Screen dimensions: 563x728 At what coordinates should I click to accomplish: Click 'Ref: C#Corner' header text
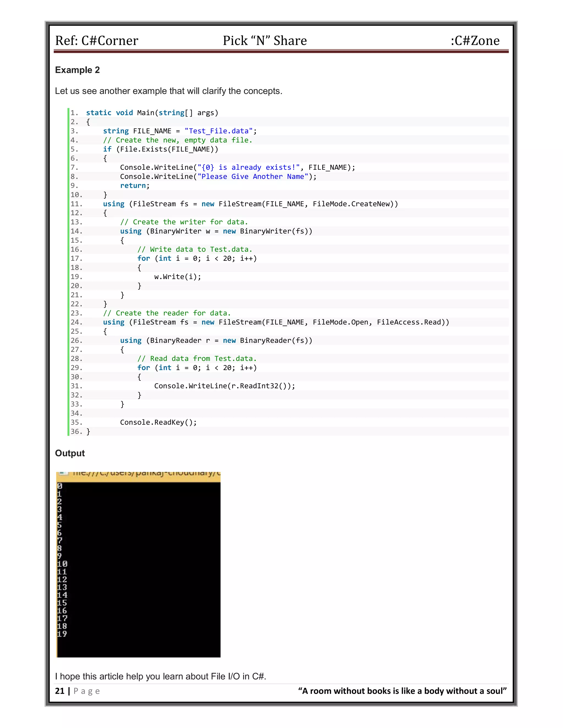[x=96, y=41]
